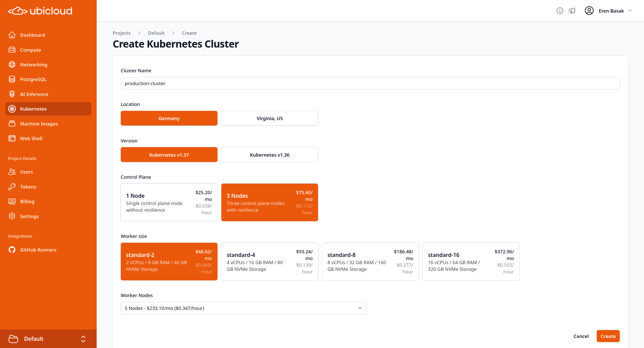Select standard-4 worker size

point(269,262)
